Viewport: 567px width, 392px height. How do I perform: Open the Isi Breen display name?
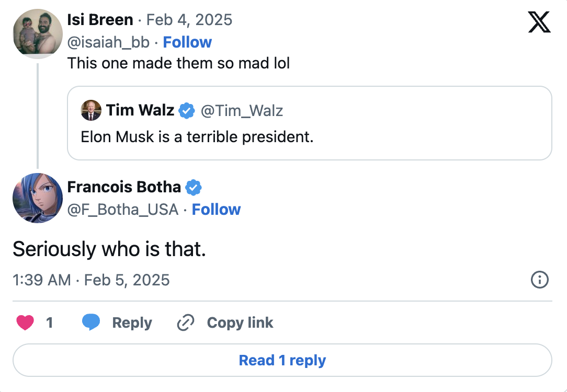pos(100,20)
